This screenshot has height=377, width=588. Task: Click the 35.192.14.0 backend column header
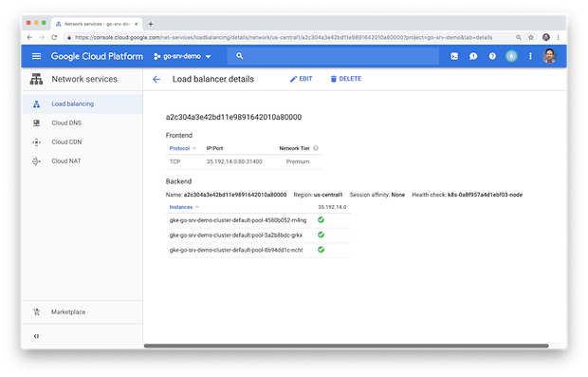tap(332, 207)
